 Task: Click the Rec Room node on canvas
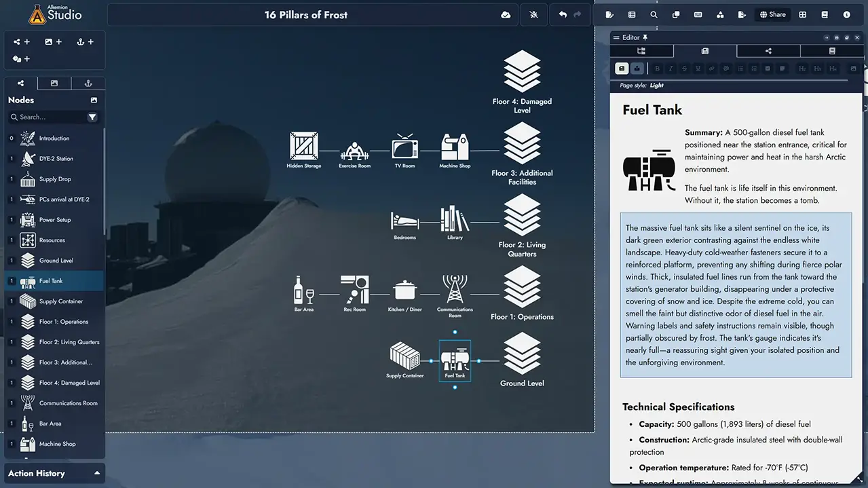(x=354, y=293)
